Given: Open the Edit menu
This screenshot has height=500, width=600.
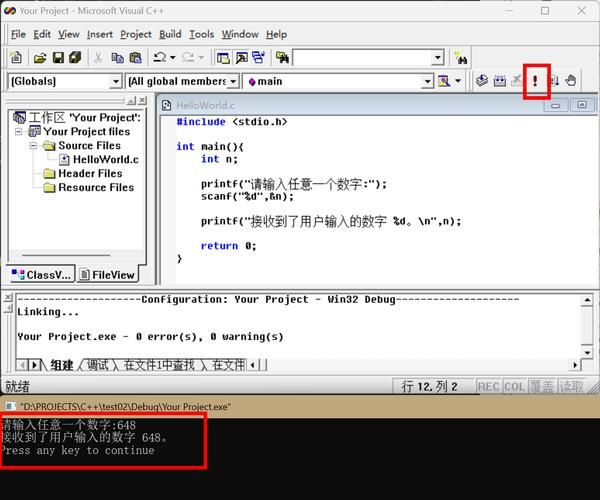Looking at the screenshot, I should 42,34.
